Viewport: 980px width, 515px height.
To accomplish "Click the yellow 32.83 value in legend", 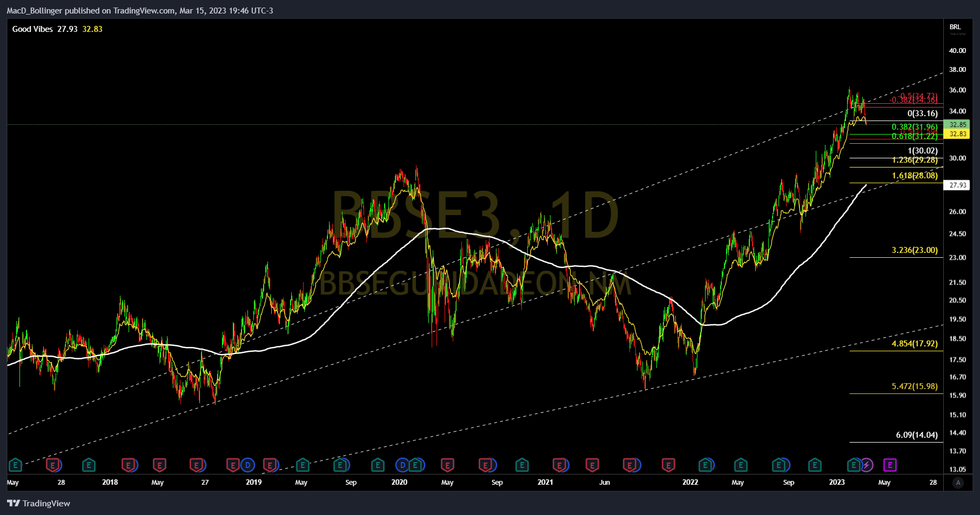I will (92, 29).
